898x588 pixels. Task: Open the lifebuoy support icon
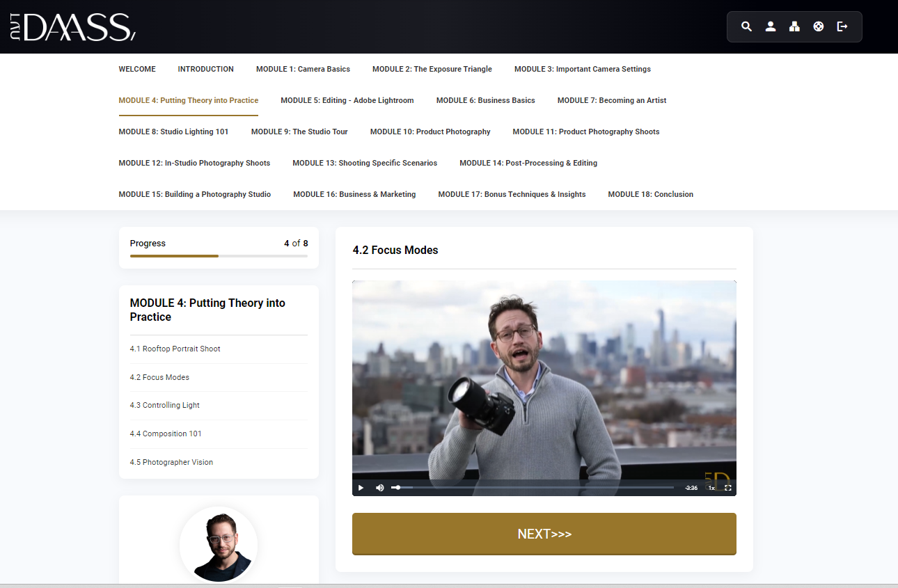pos(819,26)
